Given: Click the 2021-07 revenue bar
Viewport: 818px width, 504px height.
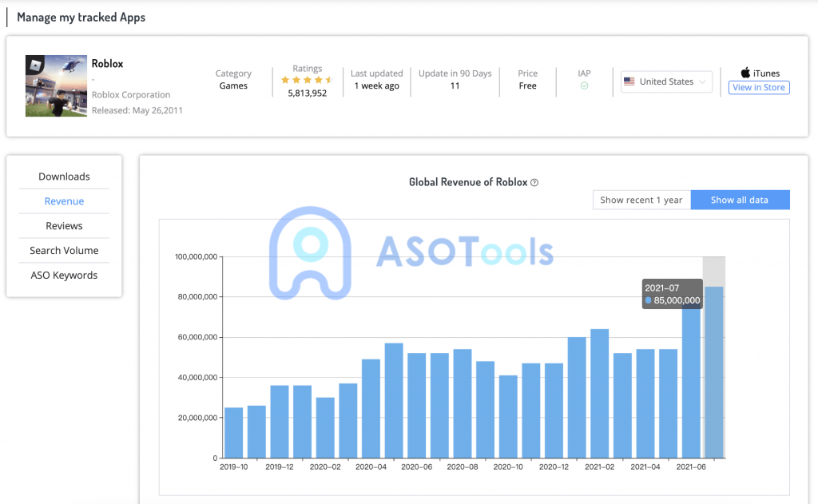Looking at the screenshot, I should point(713,372).
